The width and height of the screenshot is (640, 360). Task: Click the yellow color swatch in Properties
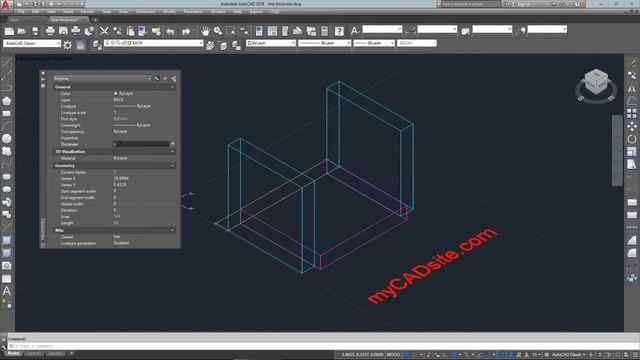tap(116, 93)
